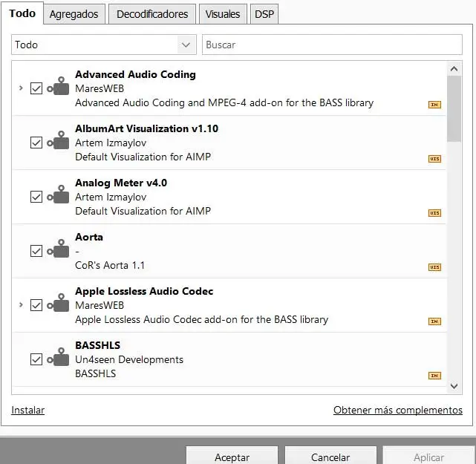Click 'CoR's Aorta 1.1' description text
This screenshot has height=464, width=476.
(110, 265)
